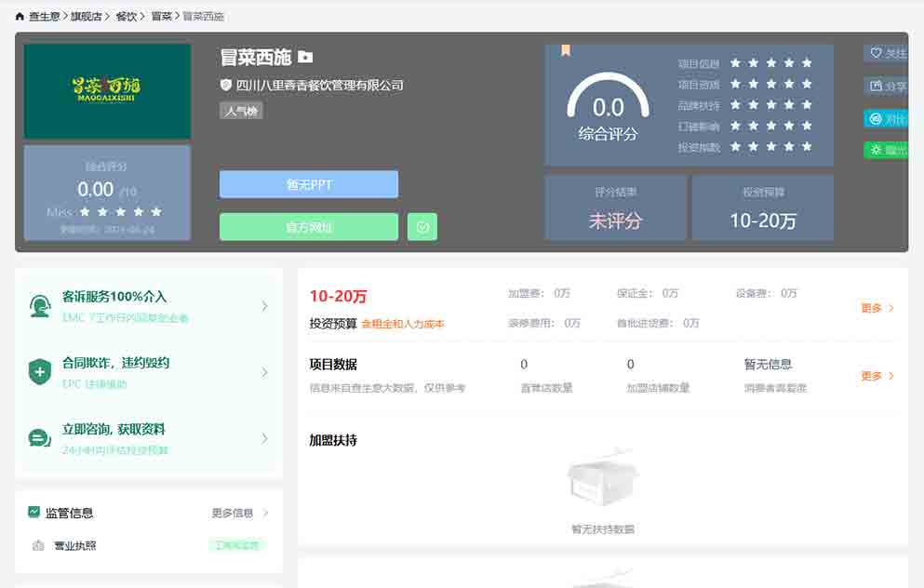Click the blue 暂无PPT button

(309, 184)
